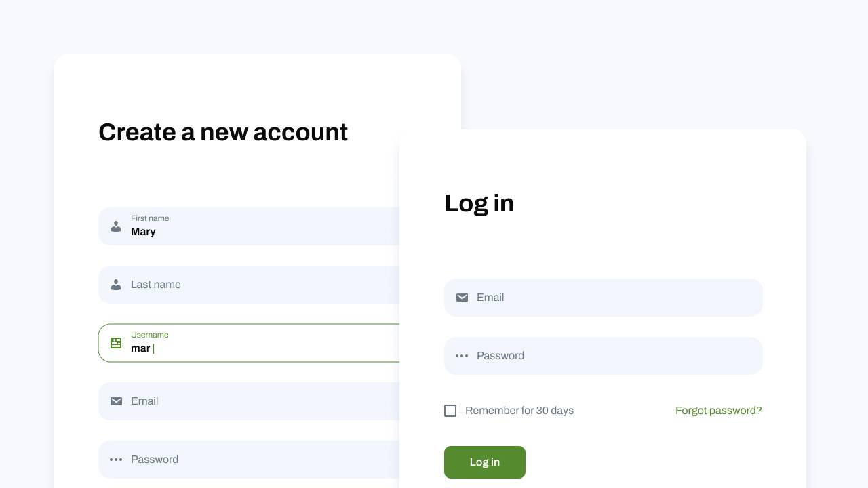Image resolution: width=868 pixels, height=488 pixels.
Task: Focus the Email field in the Log in card
Action: pos(610,298)
